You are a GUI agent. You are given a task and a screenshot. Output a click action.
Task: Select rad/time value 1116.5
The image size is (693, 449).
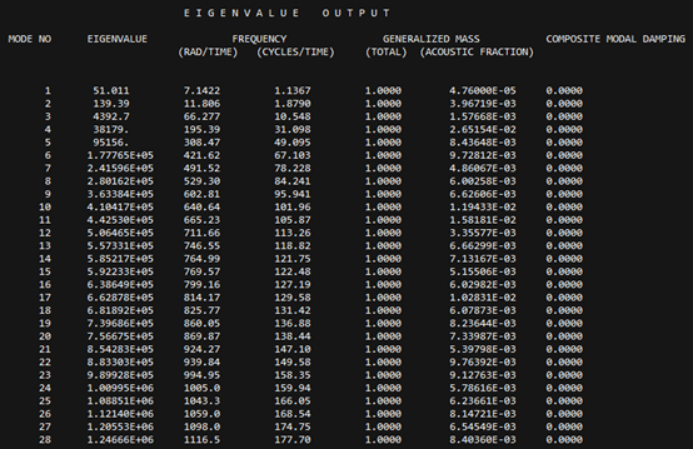(x=202, y=440)
